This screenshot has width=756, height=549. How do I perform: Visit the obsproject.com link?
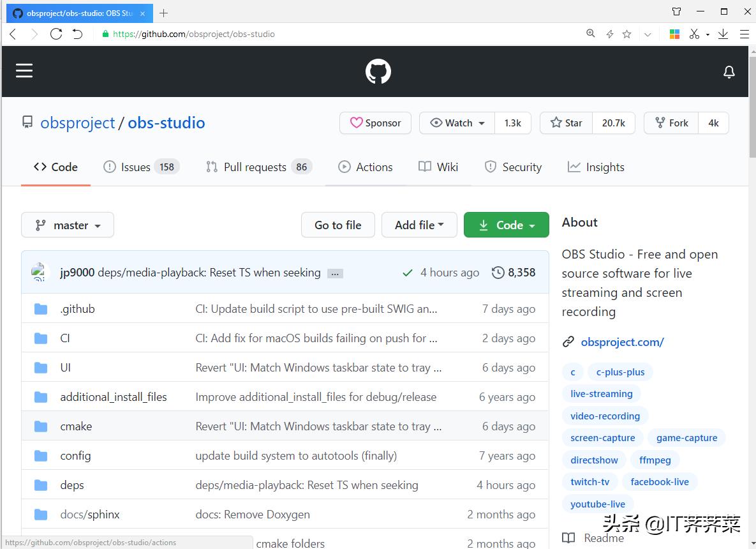point(622,342)
